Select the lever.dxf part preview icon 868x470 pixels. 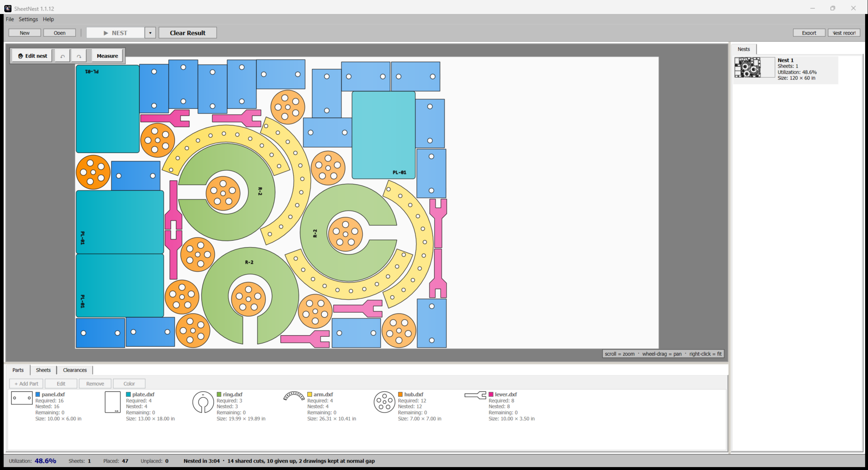click(x=475, y=395)
